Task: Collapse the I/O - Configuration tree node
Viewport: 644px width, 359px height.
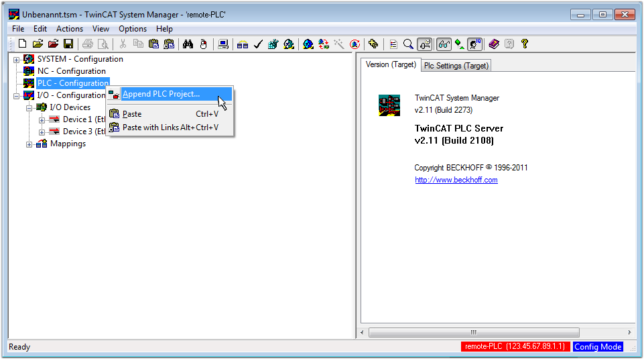Action: (17, 96)
